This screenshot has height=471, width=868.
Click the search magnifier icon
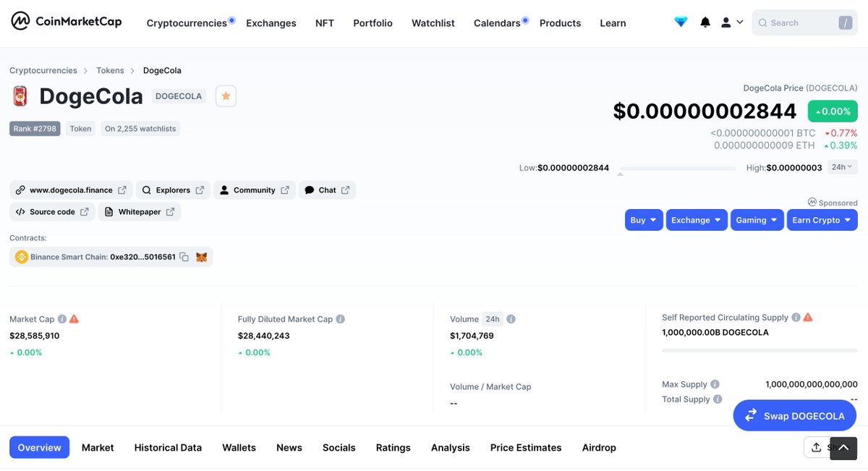[x=762, y=23]
